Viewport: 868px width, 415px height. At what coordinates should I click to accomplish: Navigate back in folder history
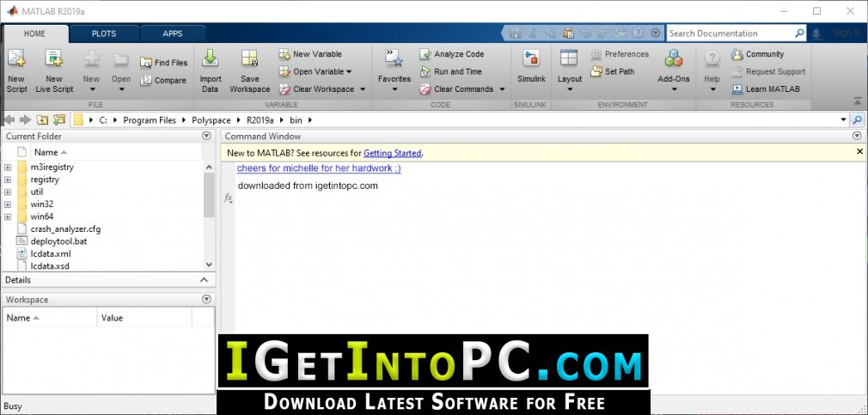pyautogui.click(x=9, y=119)
